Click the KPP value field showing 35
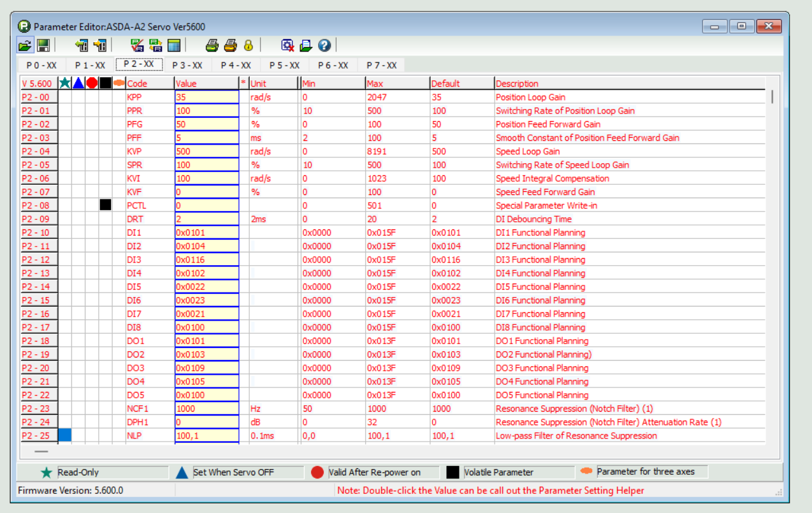The image size is (812, 513). pyautogui.click(x=207, y=98)
